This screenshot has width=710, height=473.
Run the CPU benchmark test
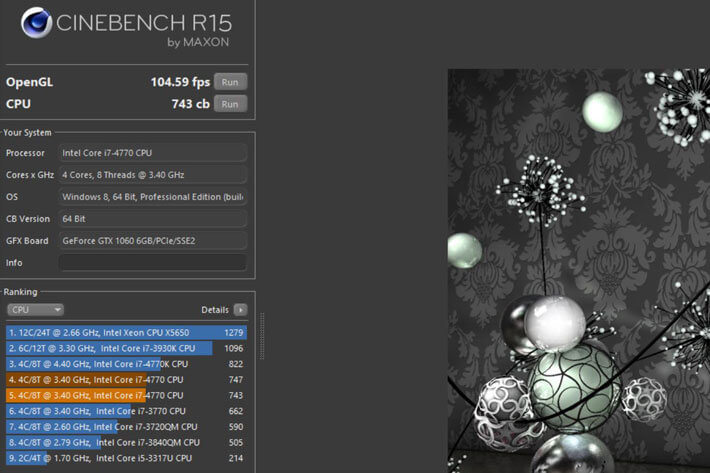(x=229, y=104)
